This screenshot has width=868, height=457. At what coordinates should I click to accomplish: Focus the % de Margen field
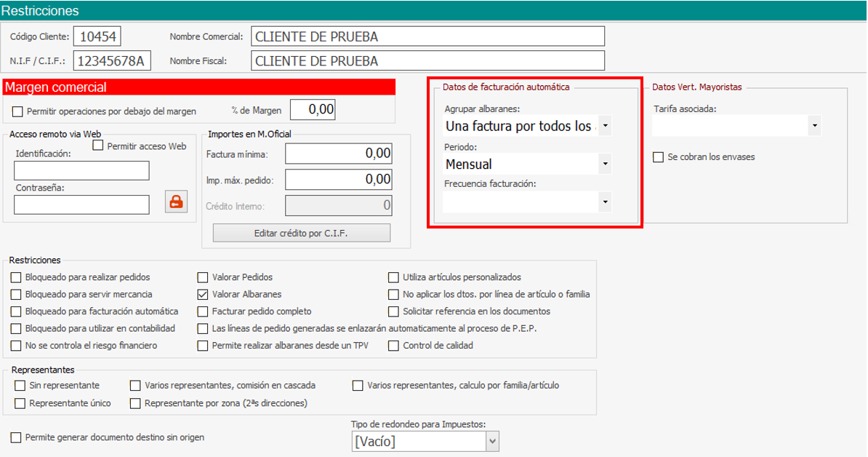pos(313,110)
